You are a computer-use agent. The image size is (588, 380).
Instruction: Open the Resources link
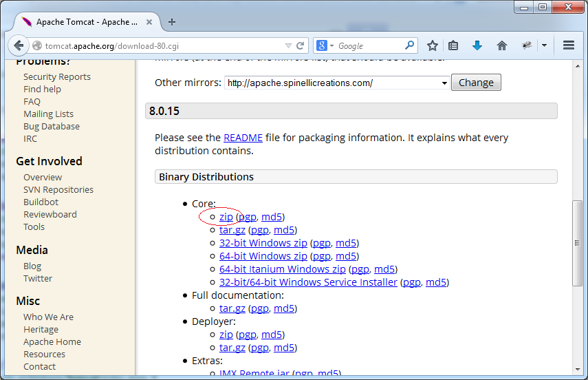(x=44, y=354)
